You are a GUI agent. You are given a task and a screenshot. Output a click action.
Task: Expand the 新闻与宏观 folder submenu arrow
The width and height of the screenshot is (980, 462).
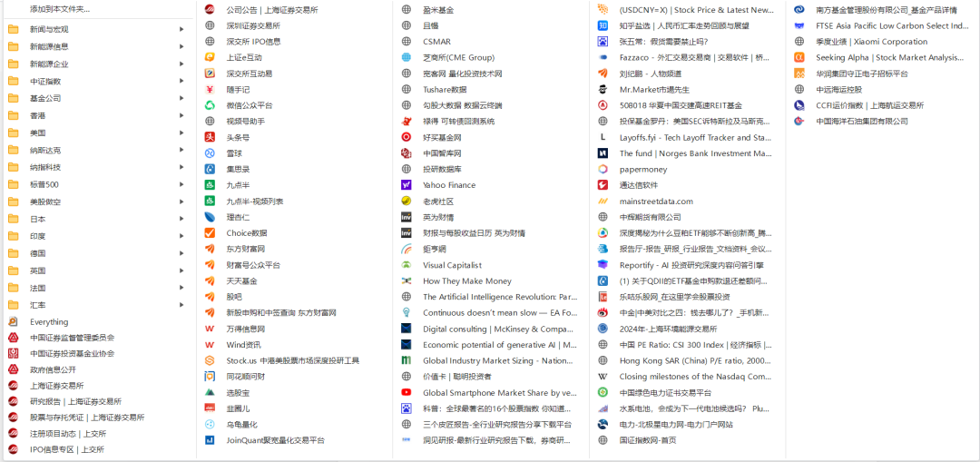(181, 29)
